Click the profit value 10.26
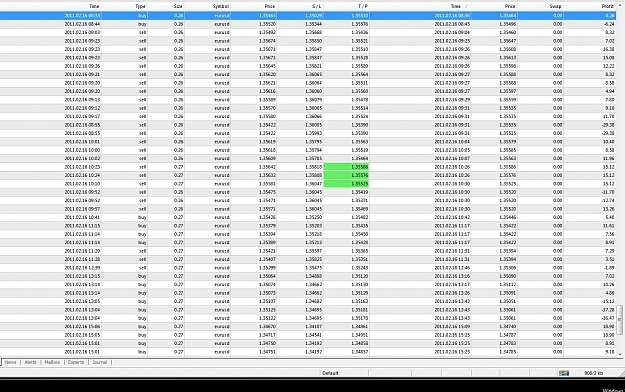This screenshot has height=392, width=625. (x=609, y=285)
